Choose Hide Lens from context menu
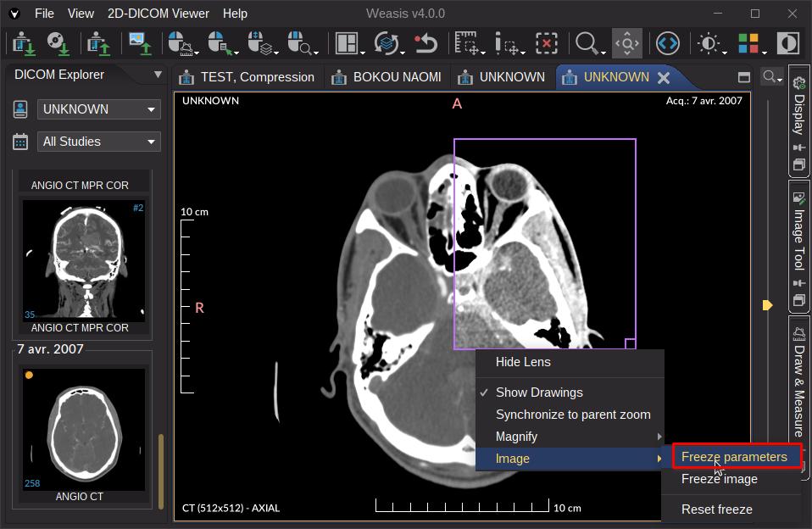 [570, 362]
